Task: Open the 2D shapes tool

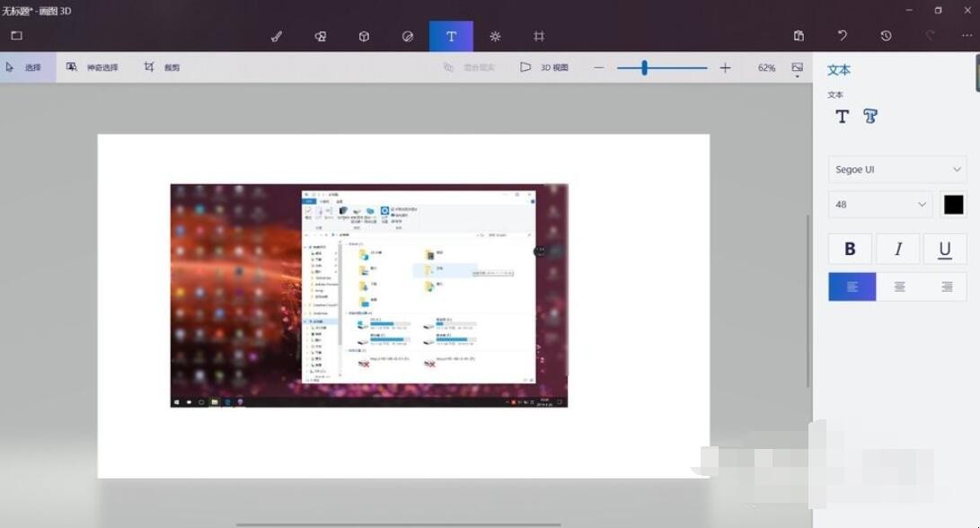Action: coord(320,36)
